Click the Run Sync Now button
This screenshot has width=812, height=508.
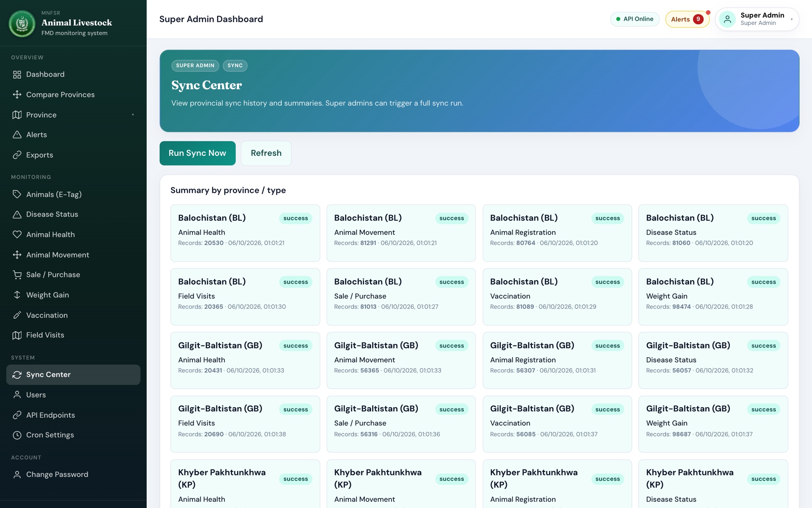point(198,153)
